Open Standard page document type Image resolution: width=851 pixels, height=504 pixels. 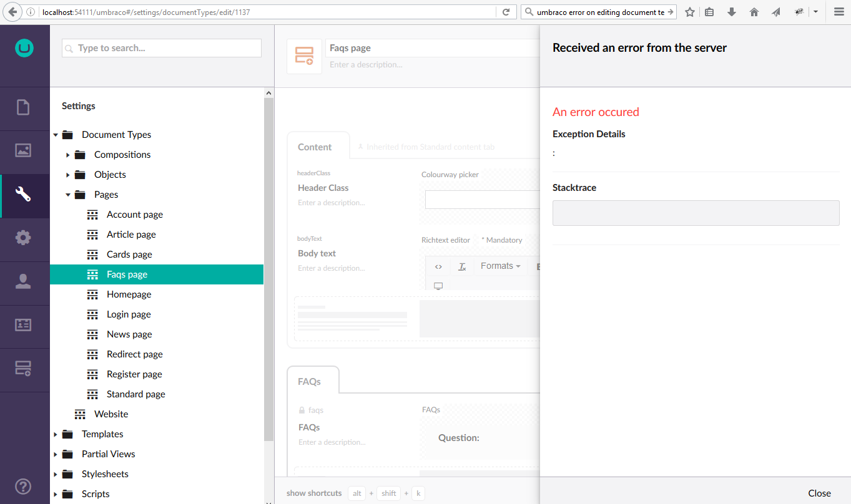pyautogui.click(x=136, y=394)
